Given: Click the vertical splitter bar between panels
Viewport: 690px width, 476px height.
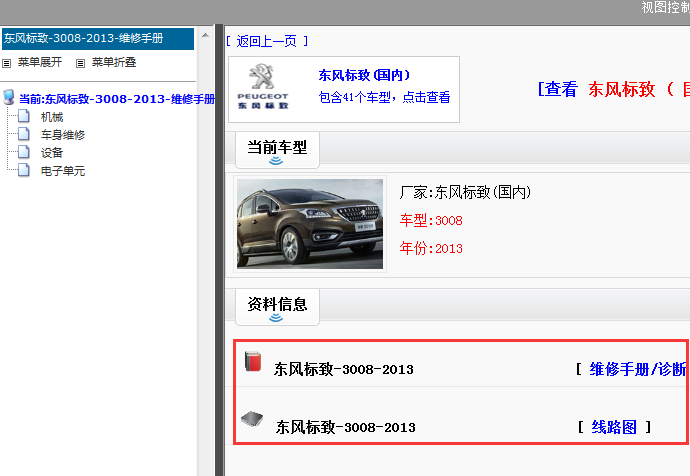Looking at the screenshot, I should pyautogui.click(x=219, y=250).
